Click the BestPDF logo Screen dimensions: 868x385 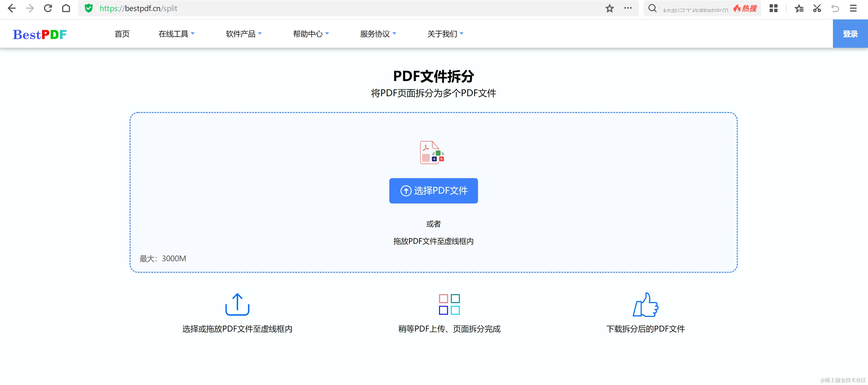coord(40,34)
